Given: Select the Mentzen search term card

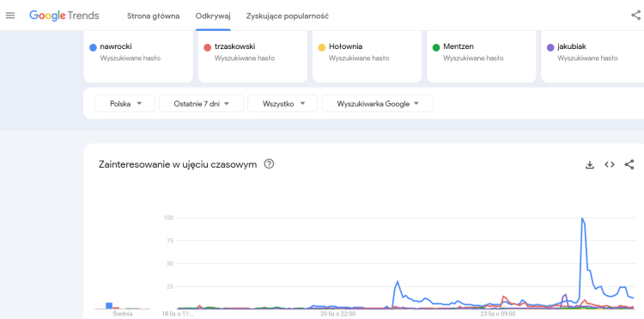Looking at the screenshot, I should (x=482, y=56).
